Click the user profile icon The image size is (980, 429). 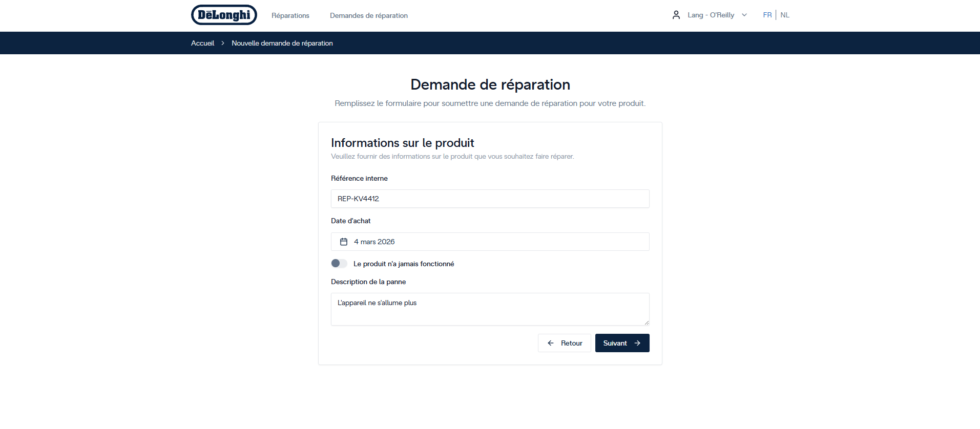pyautogui.click(x=676, y=15)
